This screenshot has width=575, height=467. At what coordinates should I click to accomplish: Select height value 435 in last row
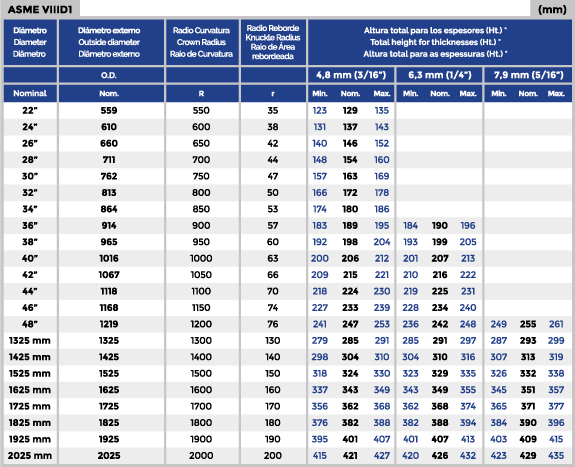(556, 456)
